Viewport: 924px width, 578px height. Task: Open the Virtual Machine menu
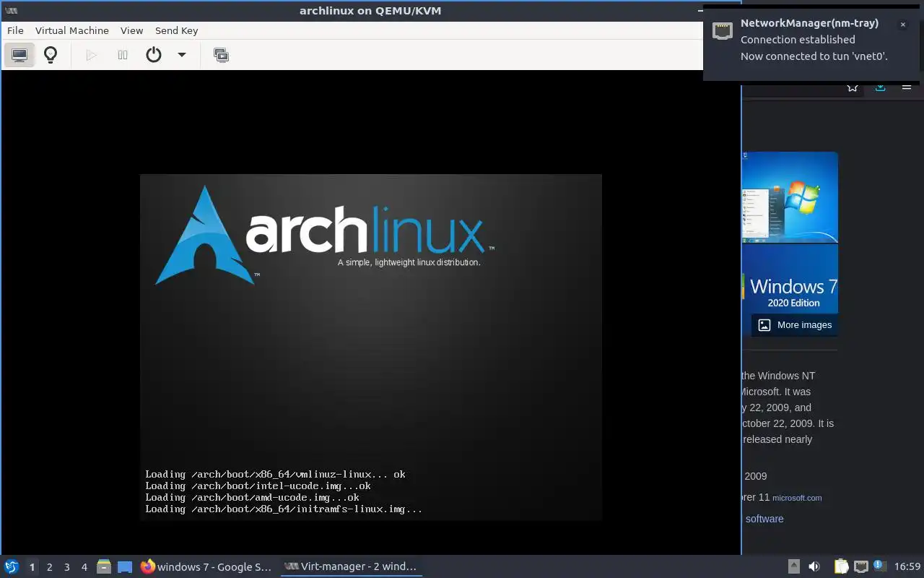(72, 30)
